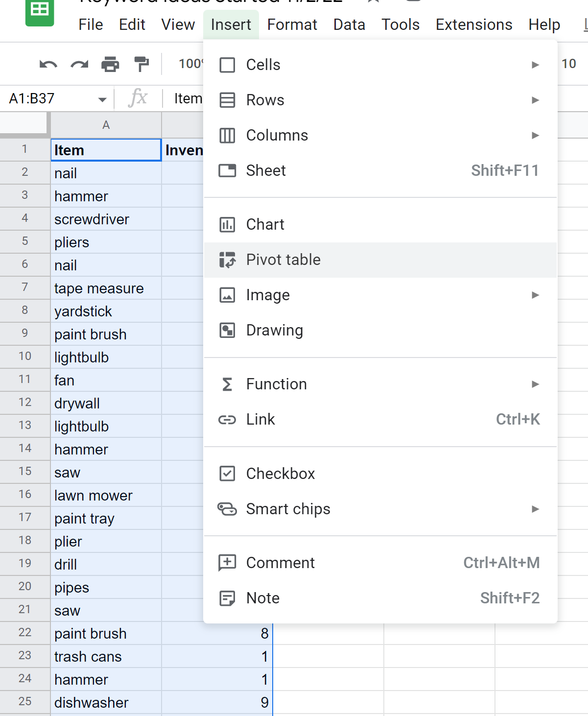Click the Drawing icon in menu
The image size is (588, 716).
pyautogui.click(x=227, y=331)
